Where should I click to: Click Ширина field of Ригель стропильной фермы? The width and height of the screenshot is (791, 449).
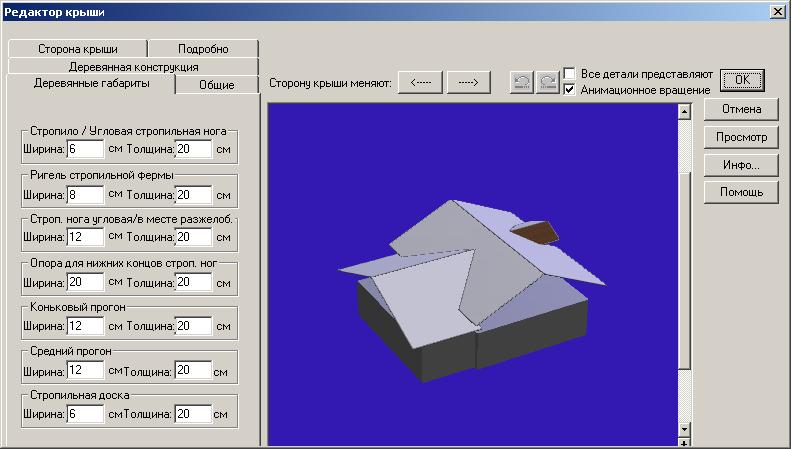pyautogui.click(x=85, y=195)
